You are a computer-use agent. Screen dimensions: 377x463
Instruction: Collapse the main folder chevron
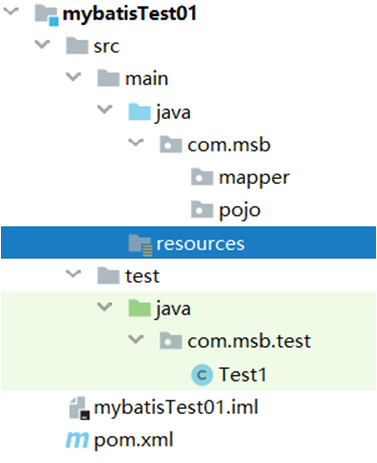(73, 77)
